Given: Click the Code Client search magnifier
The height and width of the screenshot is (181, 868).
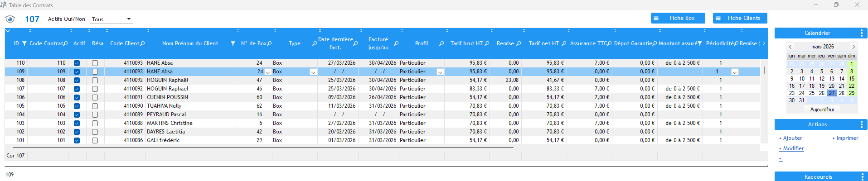Looking at the screenshot, I should point(143,43).
